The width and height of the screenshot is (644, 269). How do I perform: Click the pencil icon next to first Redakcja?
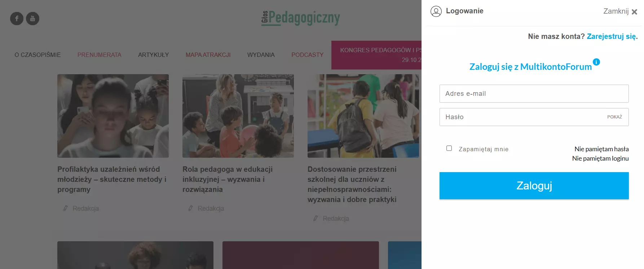[x=65, y=208]
